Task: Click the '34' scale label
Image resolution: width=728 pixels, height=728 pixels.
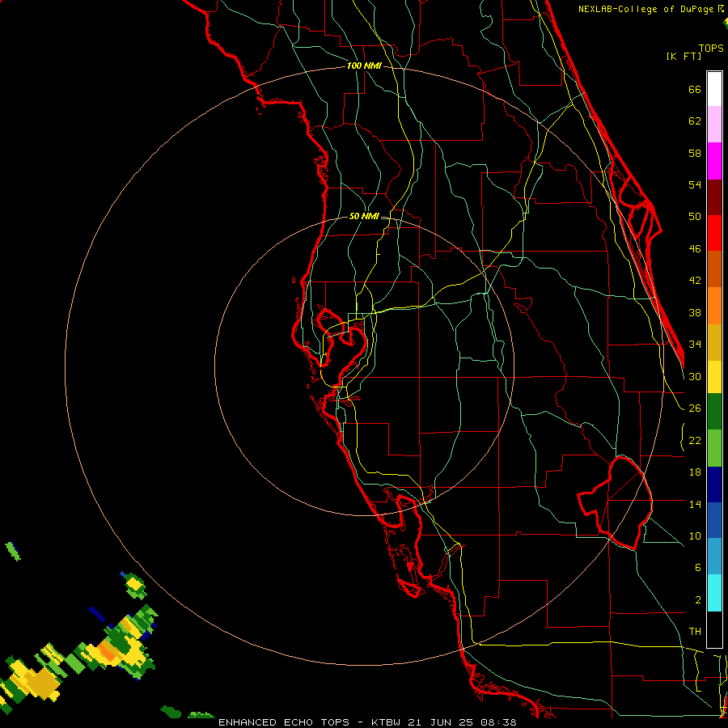Action: tap(695, 345)
